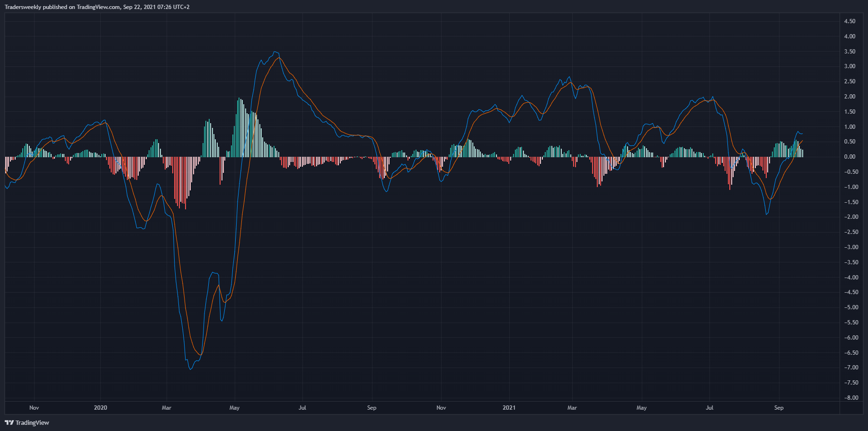Click the second Jul date label
Image resolution: width=868 pixels, height=431 pixels.
tap(709, 408)
